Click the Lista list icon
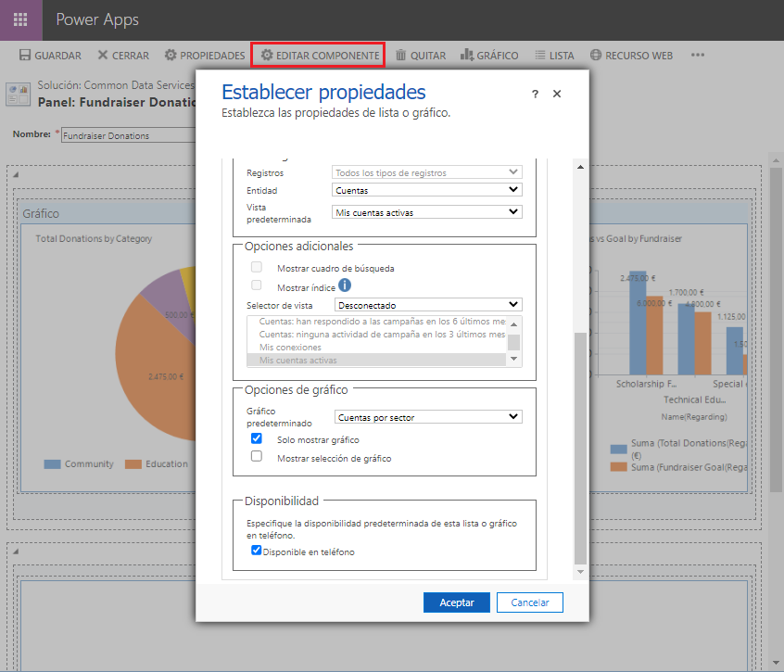Image resolution: width=784 pixels, height=672 pixels. pyautogui.click(x=540, y=55)
